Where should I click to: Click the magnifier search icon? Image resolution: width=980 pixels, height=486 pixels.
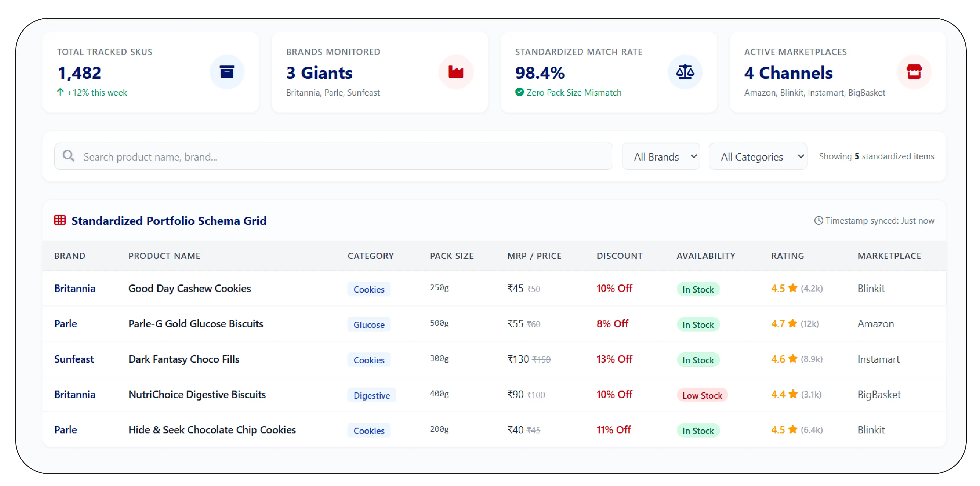click(68, 156)
